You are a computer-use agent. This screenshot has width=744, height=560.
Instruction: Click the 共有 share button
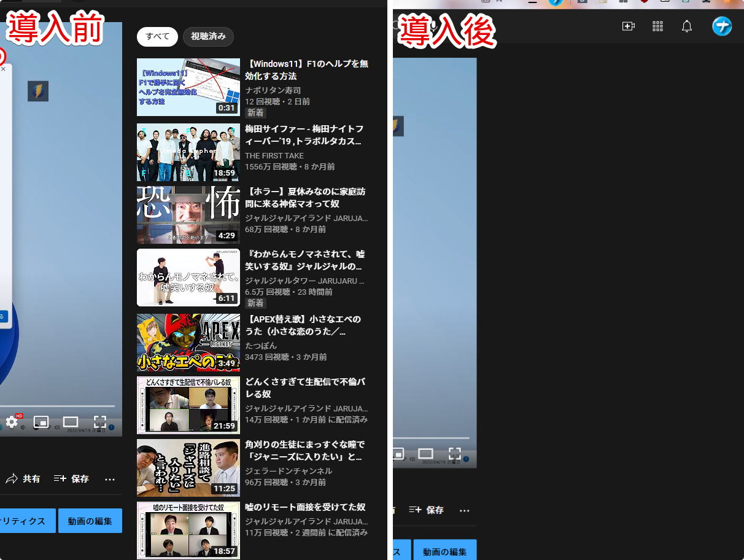pyautogui.click(x=23, y=479)
